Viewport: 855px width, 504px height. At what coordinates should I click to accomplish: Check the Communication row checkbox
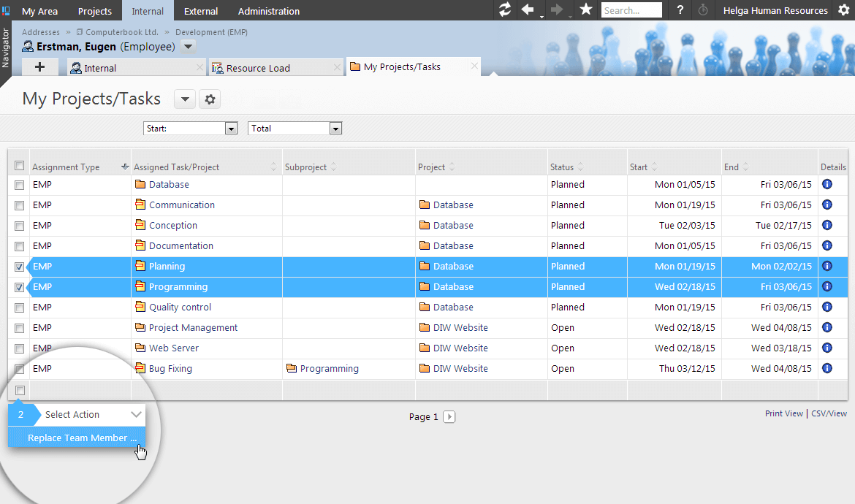19,205
